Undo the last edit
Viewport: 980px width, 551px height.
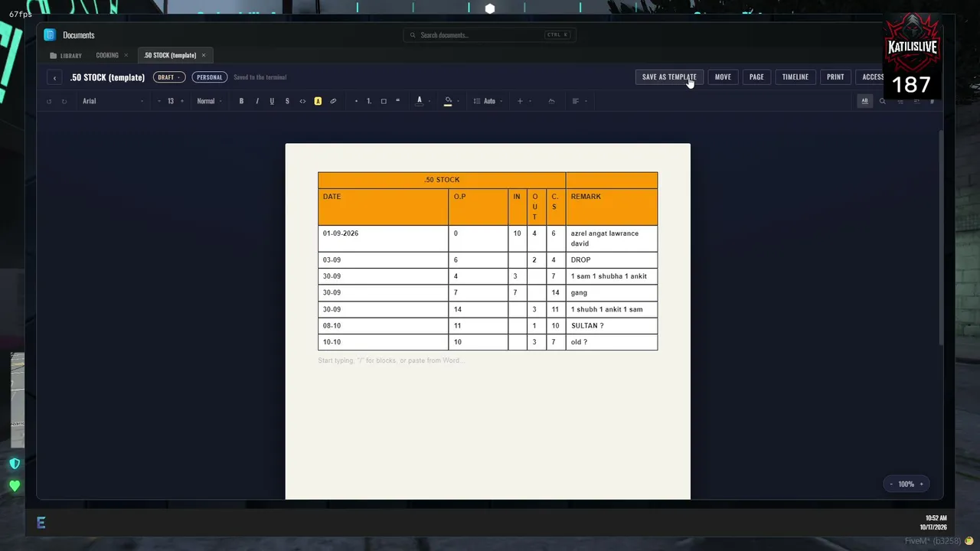click(49, 101)
